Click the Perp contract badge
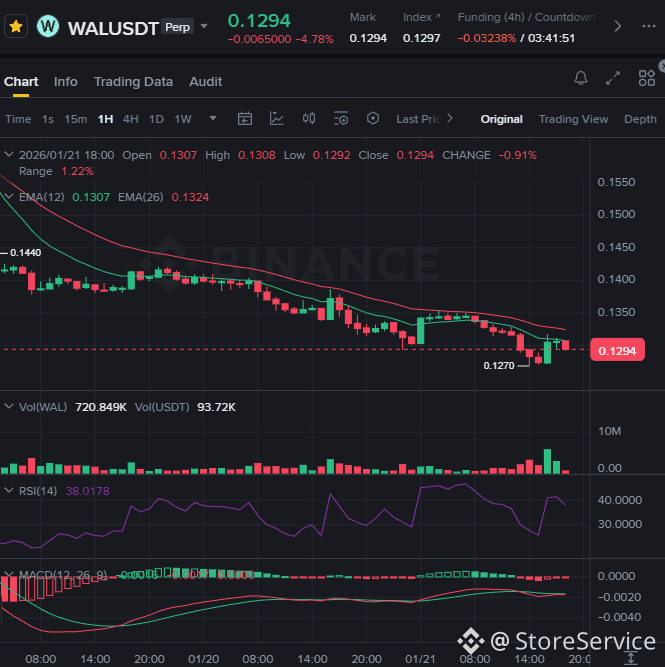Viewport: 665px width, 667px height. point(177,27)
